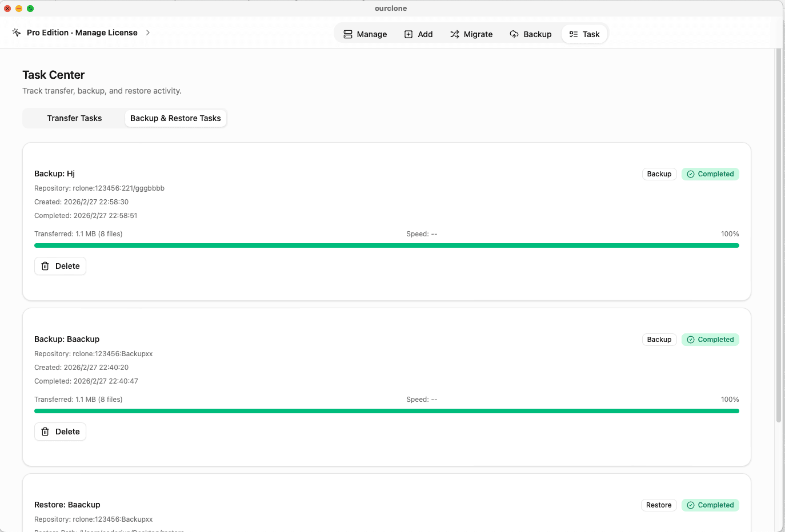
Task: Delete the Backup: Hj task
Action: point(60,265)
